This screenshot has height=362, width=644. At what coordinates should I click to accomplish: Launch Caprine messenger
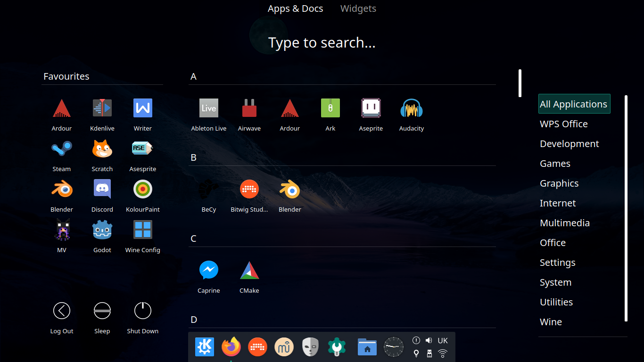click(x=209, y=277)
